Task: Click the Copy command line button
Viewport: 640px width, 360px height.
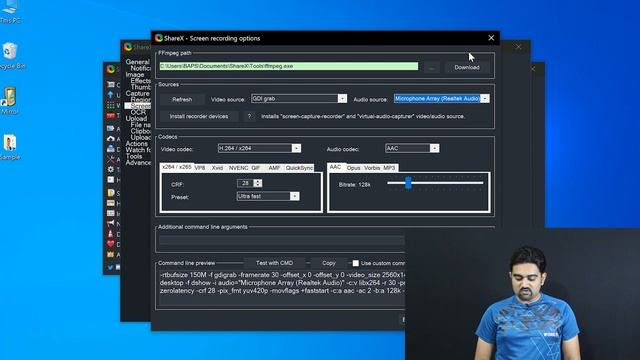Action: [x=329, y=263]
